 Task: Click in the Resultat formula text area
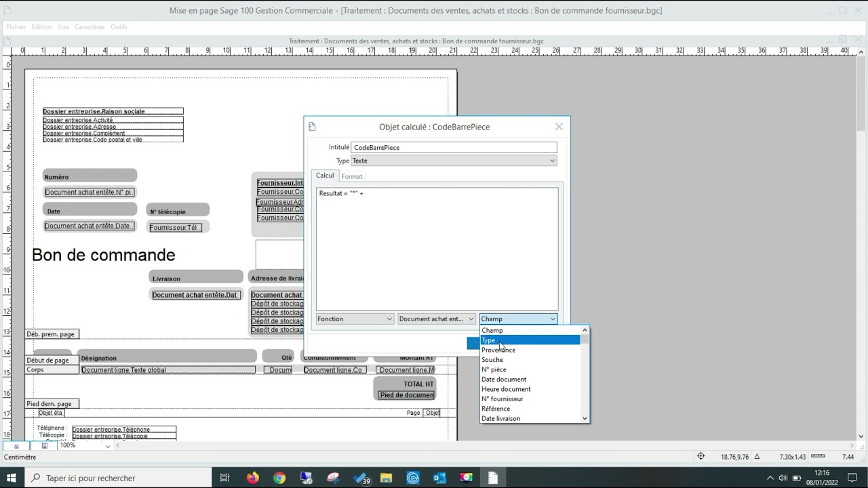click(437, 249)
